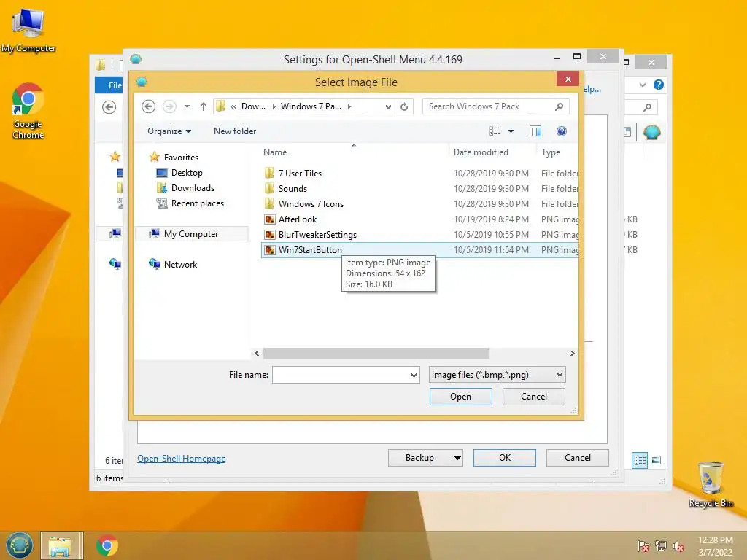Refresh the Windows 7 Pack folder
747x560 pixels.
(x=404, y=106)
